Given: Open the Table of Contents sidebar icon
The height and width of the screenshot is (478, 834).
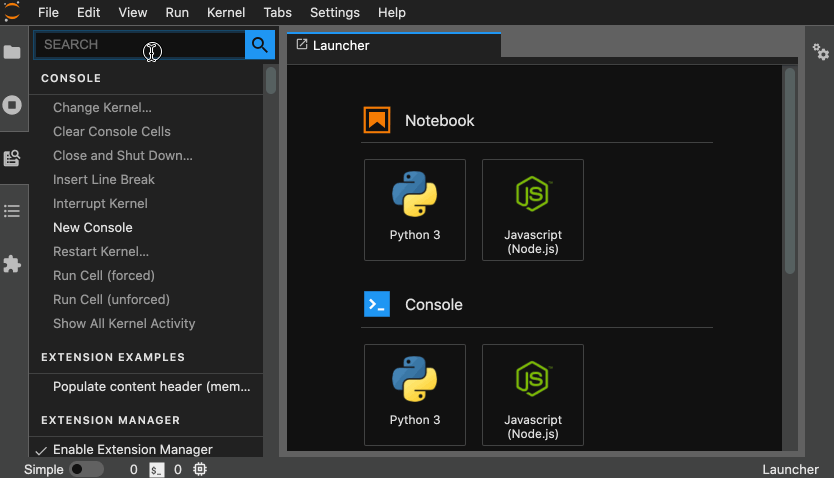Looking at the screenshot, I should point(12,211).
